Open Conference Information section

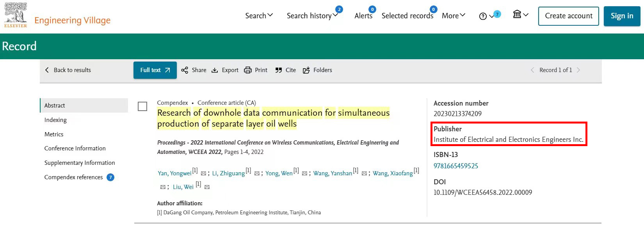tap(75, 148)
